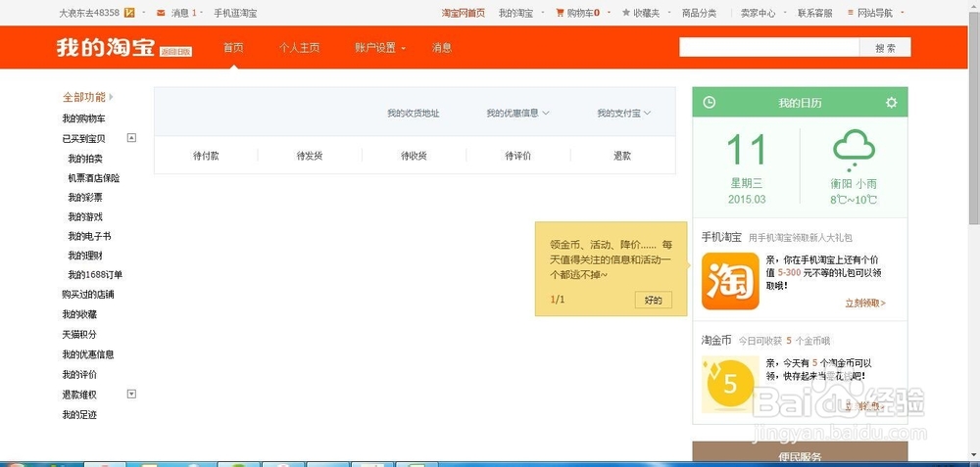This screenshot has height=467, width=980.
Task: Expand the 消息 dropdown arrow in top bar
Action: (203, 13)
